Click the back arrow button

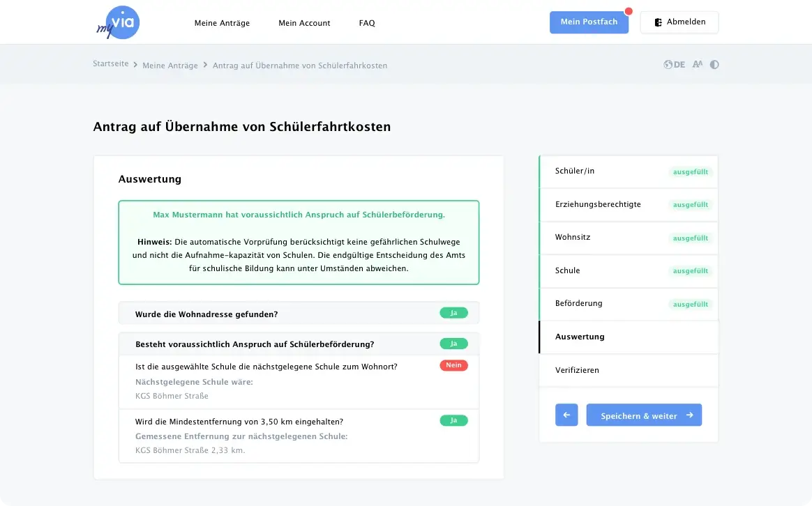coord(566,415)
